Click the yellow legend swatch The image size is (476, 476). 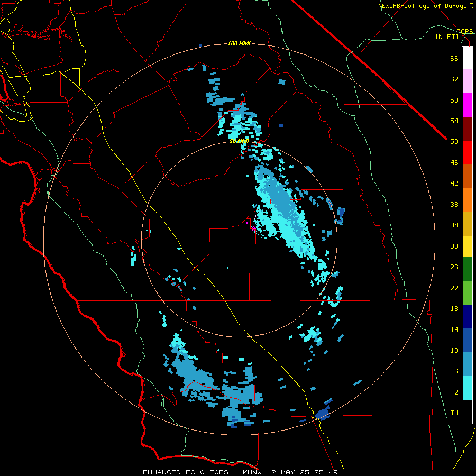pyautogui.click(x=467, y=246)
